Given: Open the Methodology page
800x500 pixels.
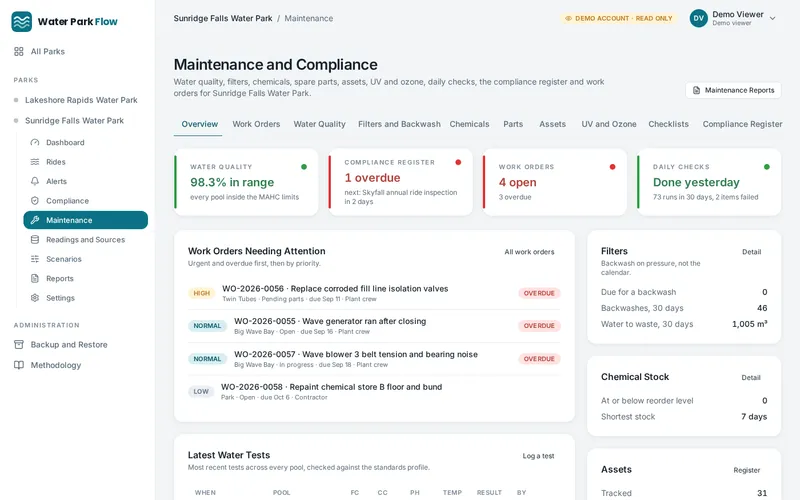Looking at the screenshot, I should pos(56,365).
